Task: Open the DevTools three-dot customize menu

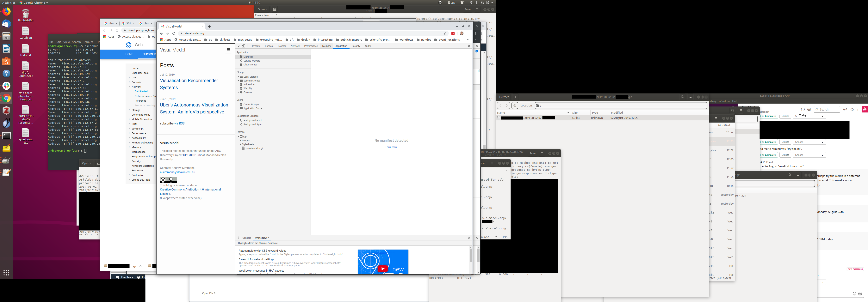Action: pyautogui.click(x=463, y=46)
